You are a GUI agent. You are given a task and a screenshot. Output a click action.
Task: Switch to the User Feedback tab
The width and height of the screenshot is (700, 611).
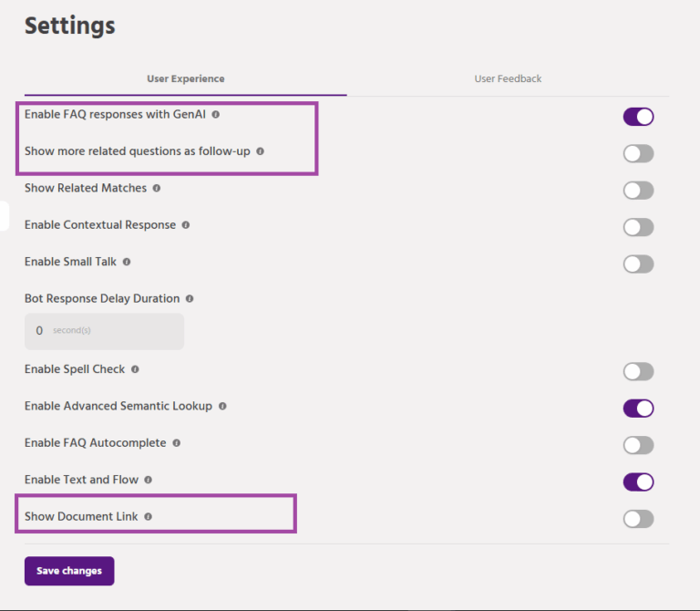pos(508,79)
